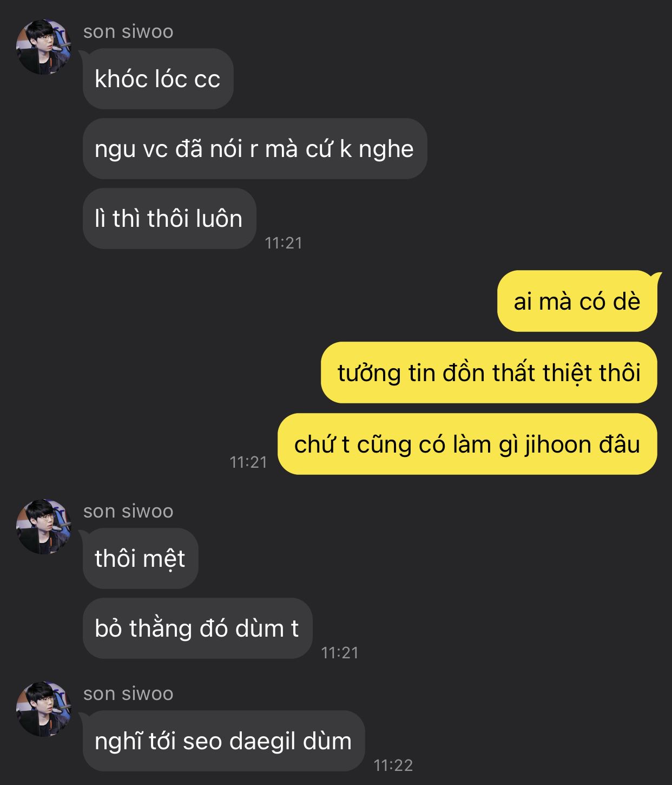Select the 'thôi mệt' message bubble

pos(141,559)
